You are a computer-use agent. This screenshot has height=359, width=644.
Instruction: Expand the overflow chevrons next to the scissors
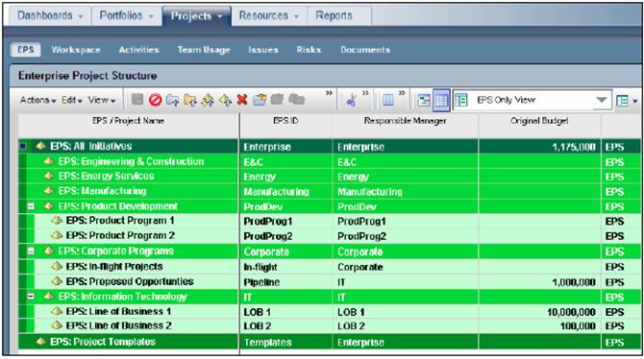(365, 93)
